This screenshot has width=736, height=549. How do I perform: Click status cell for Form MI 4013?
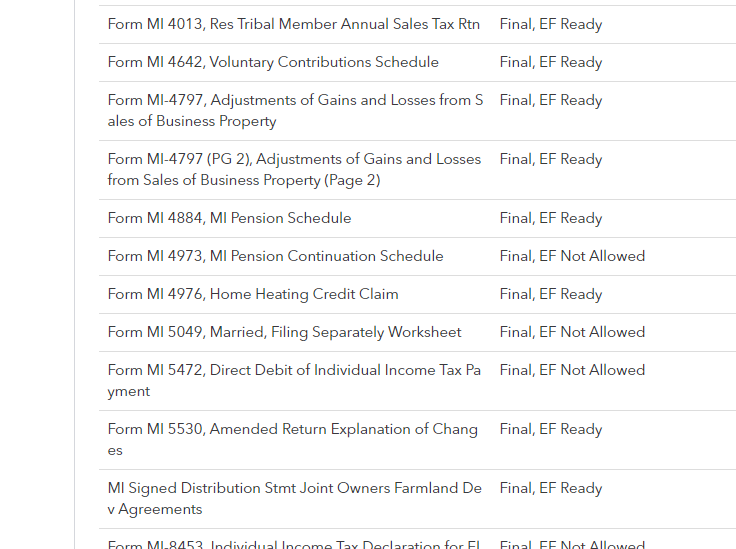coord(551,24)
